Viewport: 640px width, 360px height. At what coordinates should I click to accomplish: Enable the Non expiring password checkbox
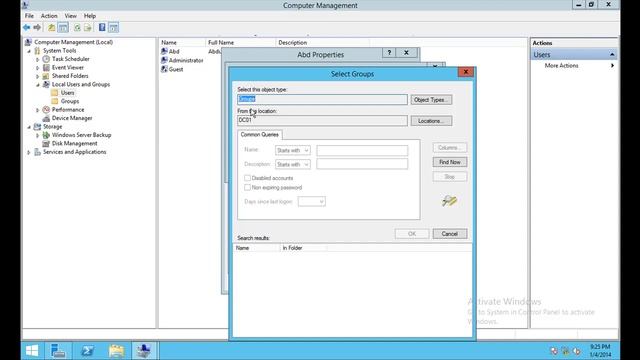(x=247, y=187)
